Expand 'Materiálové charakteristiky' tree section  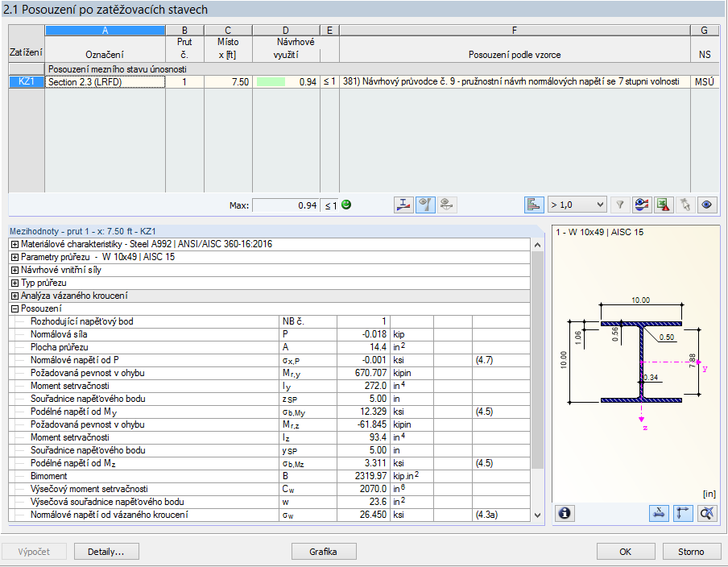click(14, 244)
